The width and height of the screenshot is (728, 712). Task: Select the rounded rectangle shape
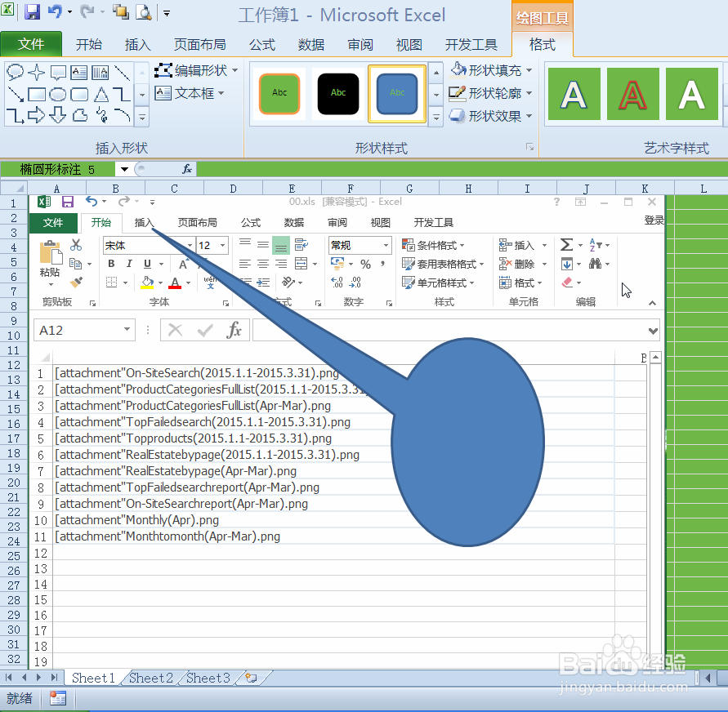(79, 95)
